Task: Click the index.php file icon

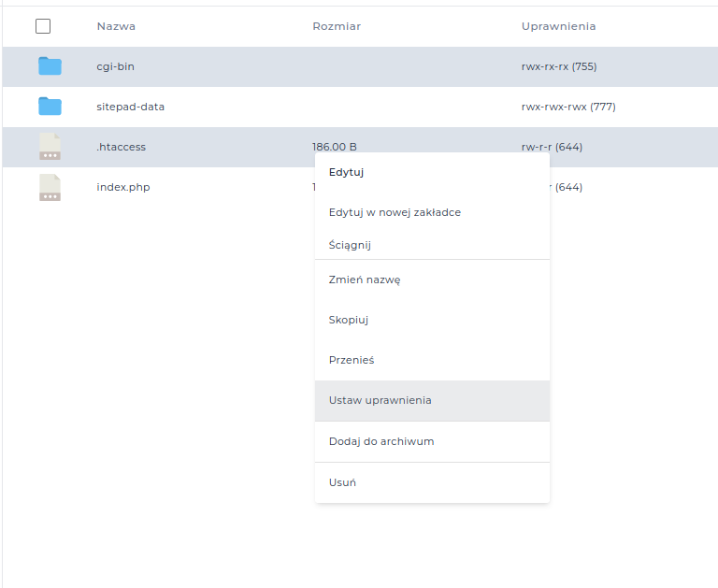Action: point(50,187)
